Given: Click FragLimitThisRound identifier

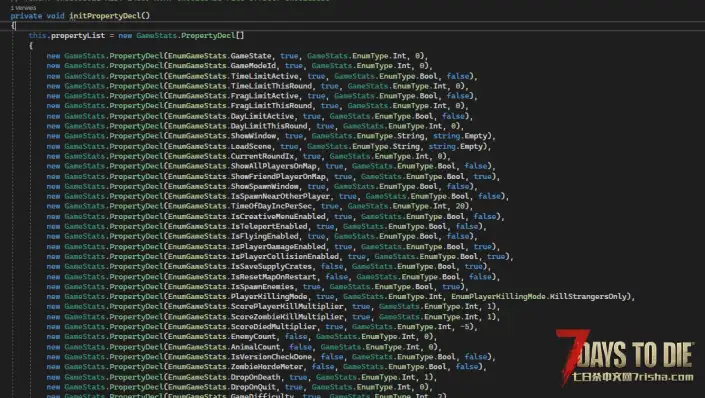Looking at the screenshot, I should (271, 106).
